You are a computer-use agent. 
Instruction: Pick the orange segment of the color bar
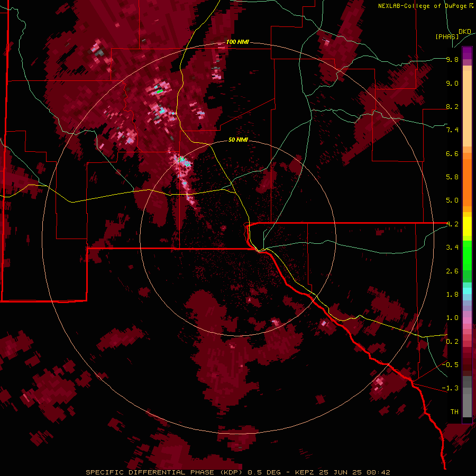tap(467, 182)
